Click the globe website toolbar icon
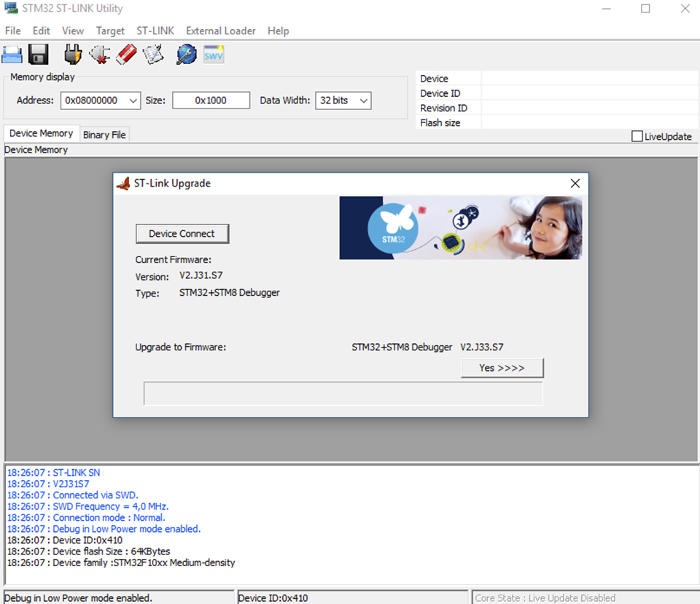 click(186, 55)
